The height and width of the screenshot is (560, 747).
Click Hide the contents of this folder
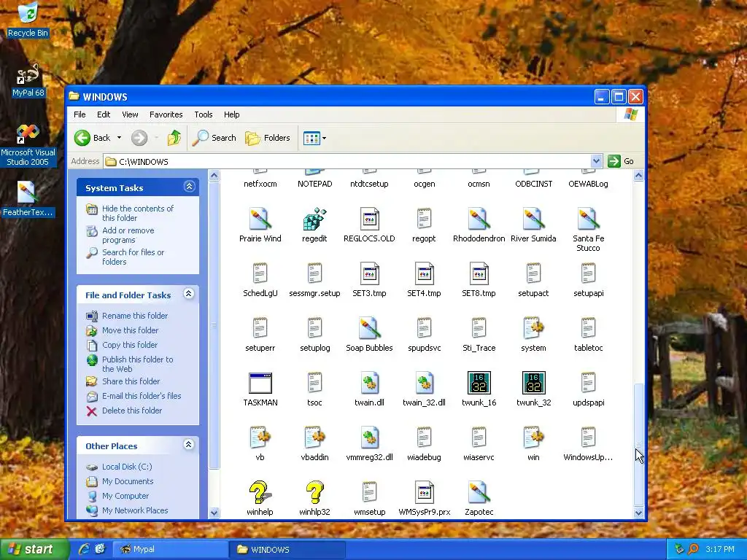point(138,213)
